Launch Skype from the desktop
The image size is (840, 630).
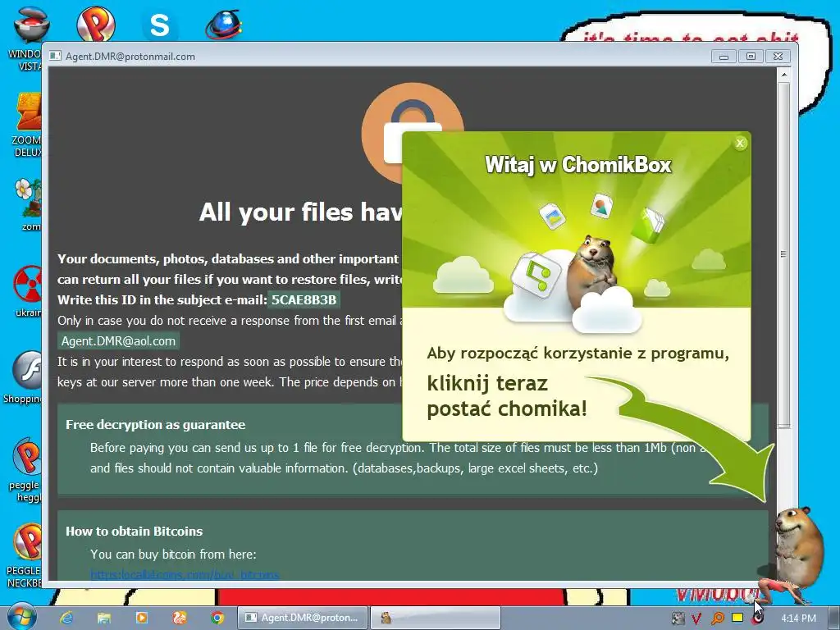[159, 25]
